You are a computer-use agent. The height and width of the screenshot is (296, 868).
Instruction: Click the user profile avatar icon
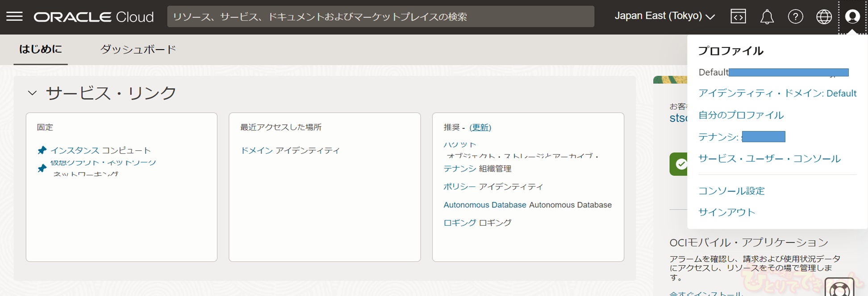coord(852,17)
